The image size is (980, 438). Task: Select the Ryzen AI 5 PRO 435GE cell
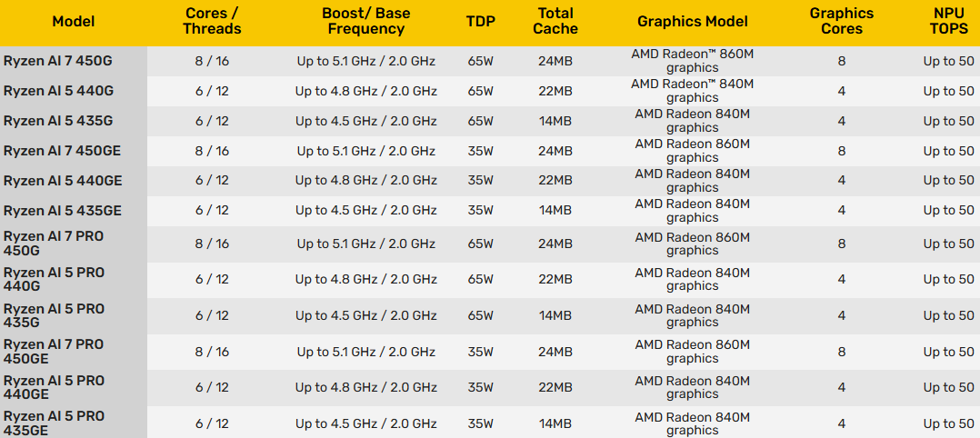pos(54,423)
